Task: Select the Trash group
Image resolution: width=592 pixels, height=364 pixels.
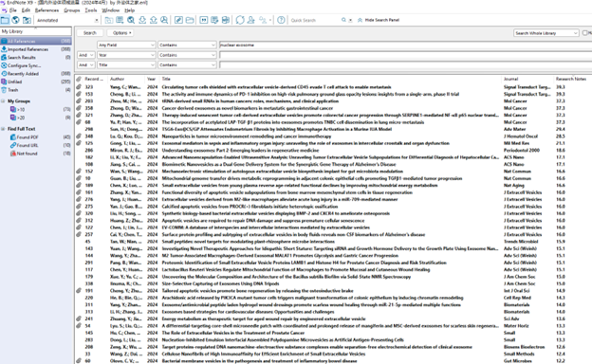Action: (x=36, y=90)
